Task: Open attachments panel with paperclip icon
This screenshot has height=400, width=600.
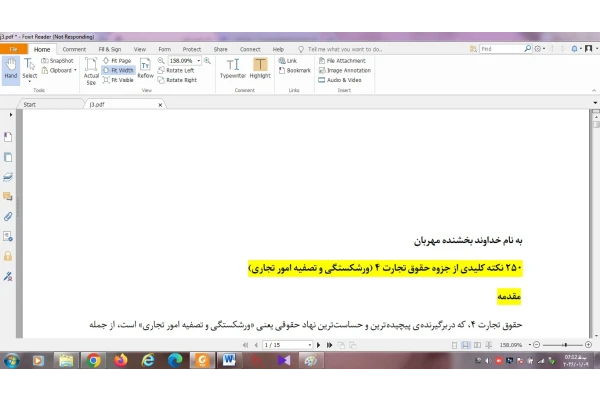Action: tap(8, 216)
